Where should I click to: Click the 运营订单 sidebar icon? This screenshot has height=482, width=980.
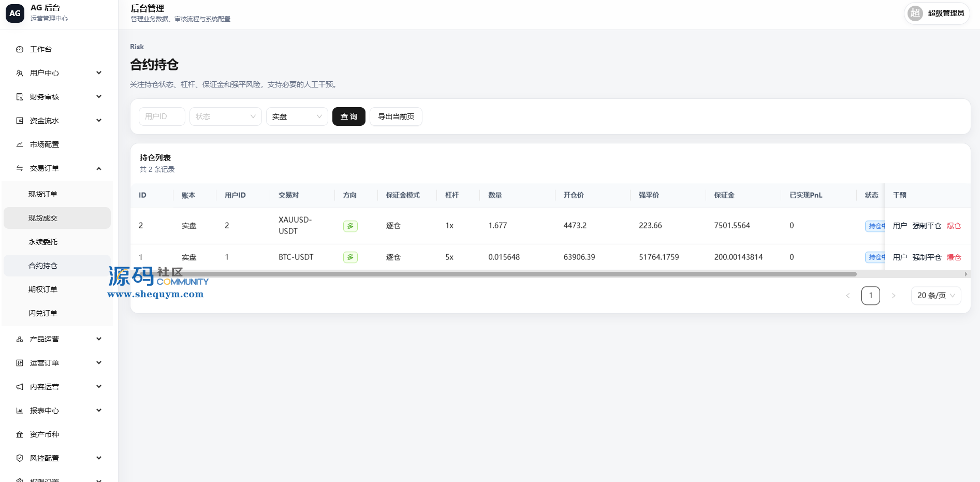20,363
